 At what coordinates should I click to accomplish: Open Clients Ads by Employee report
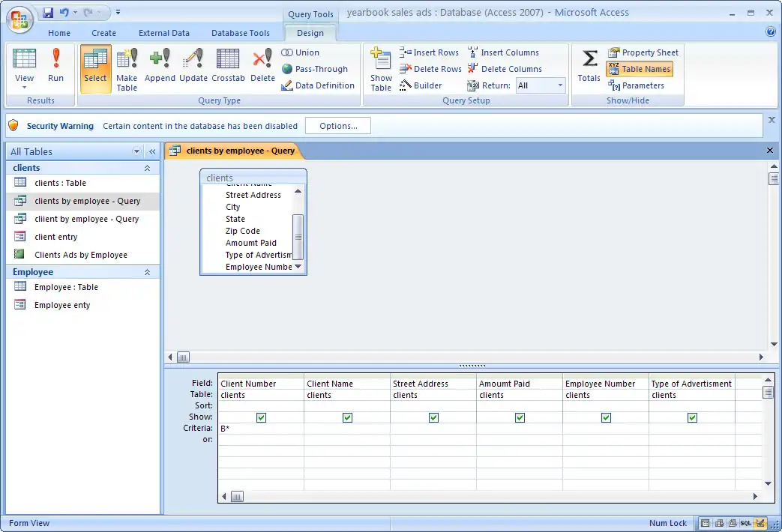coord(81,255)
